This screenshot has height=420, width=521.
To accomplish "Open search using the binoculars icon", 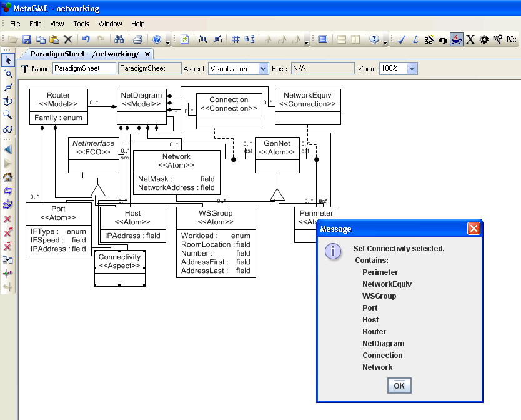I will pos(121,39).
